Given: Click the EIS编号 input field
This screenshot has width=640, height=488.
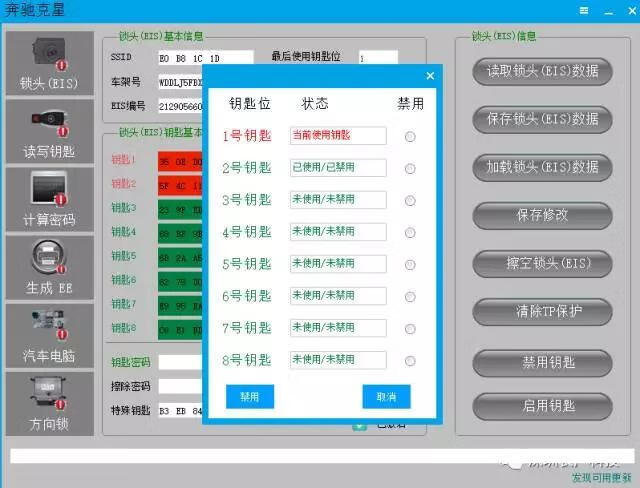Looking at the screenshot, I should click(180, 106).
